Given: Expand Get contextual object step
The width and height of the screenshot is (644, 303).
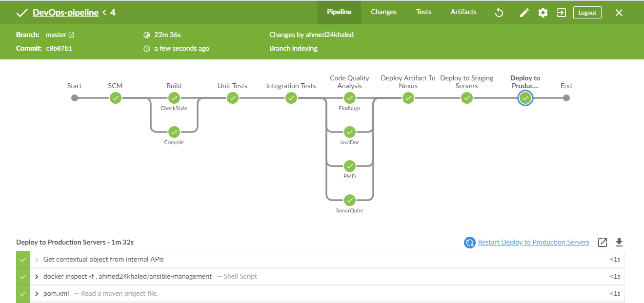Looking at the screenshot, I should 37,260.
